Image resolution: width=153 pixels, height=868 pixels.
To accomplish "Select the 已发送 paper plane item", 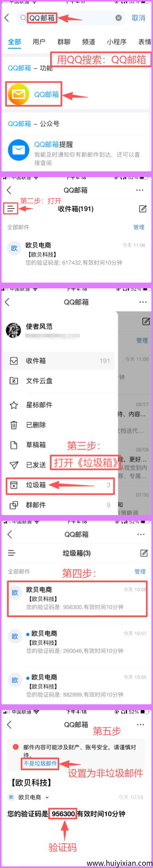I will (60, 465).
